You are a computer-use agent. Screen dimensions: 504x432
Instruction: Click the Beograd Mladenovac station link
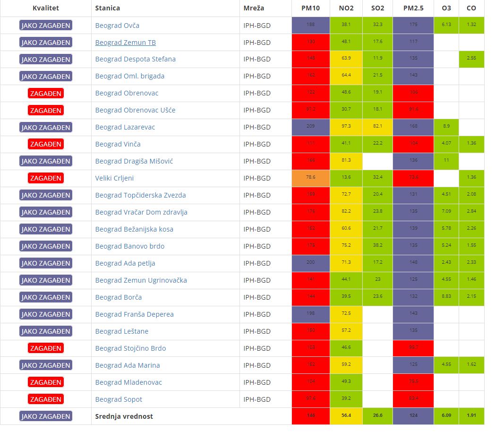(x=128, y=382)
